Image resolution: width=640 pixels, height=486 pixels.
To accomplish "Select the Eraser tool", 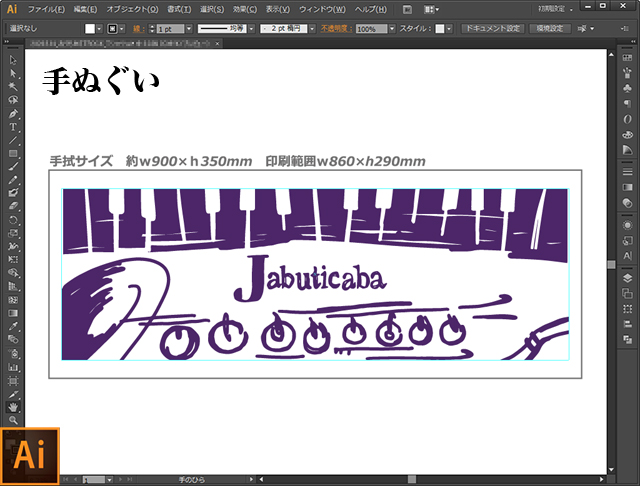I will click(x=13, y=206).
